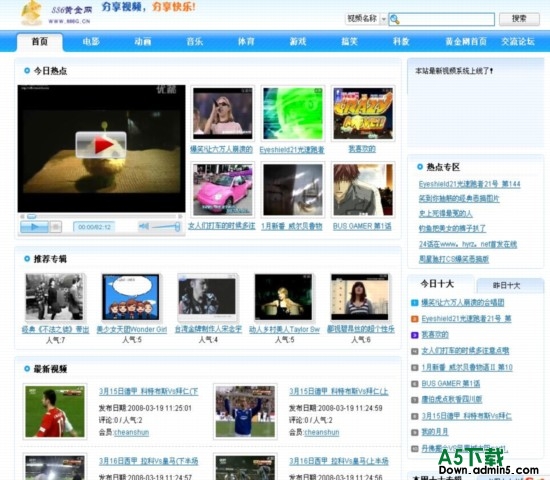Image resolution: width=550 pixels, height=480 pixels.
Task: Open thumbnail of singer with sunglasses video
Action: [x=222, y=113]
